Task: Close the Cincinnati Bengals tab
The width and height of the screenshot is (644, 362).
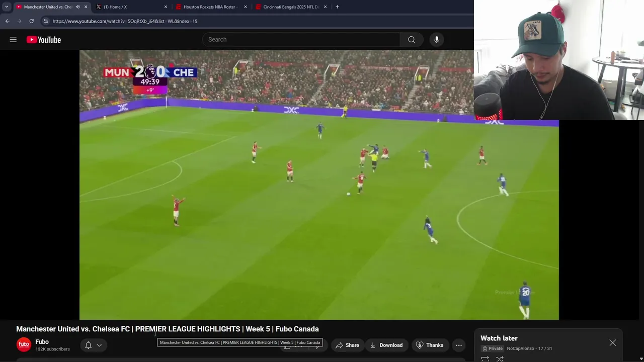Action: 325,7
